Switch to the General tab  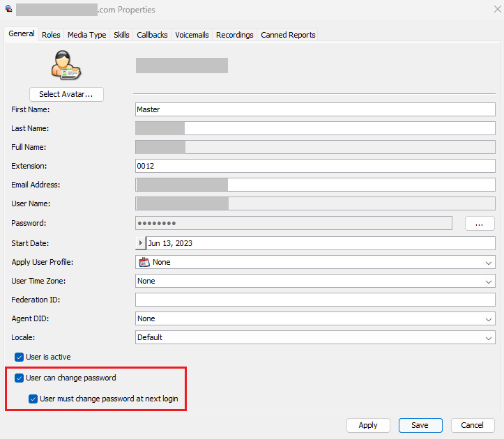coord(22,33)
